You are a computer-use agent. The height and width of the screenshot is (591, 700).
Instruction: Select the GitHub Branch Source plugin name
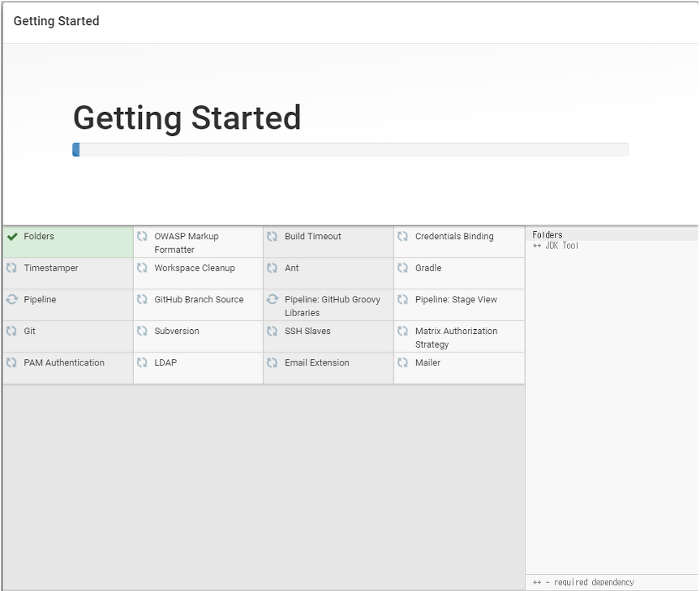[199, 299]
